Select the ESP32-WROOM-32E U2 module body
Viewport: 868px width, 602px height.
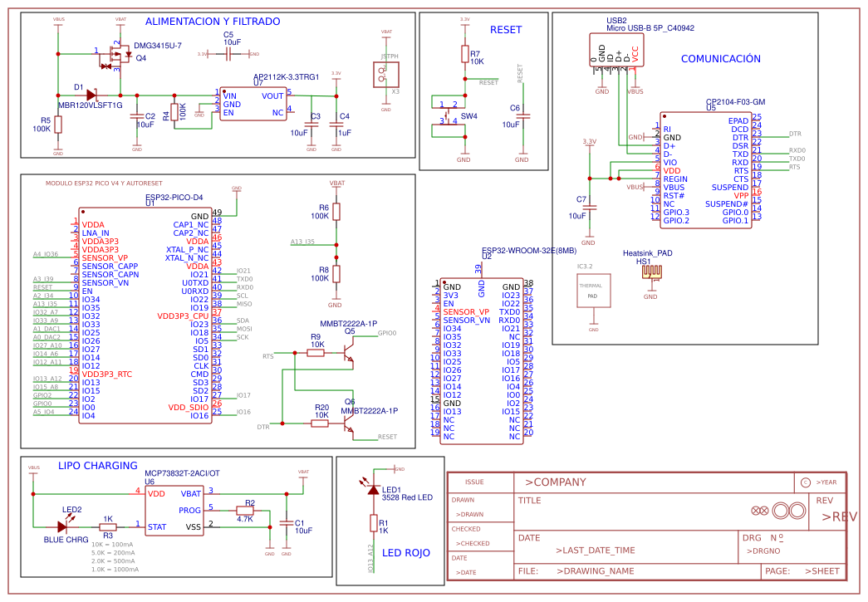[482, 360]
